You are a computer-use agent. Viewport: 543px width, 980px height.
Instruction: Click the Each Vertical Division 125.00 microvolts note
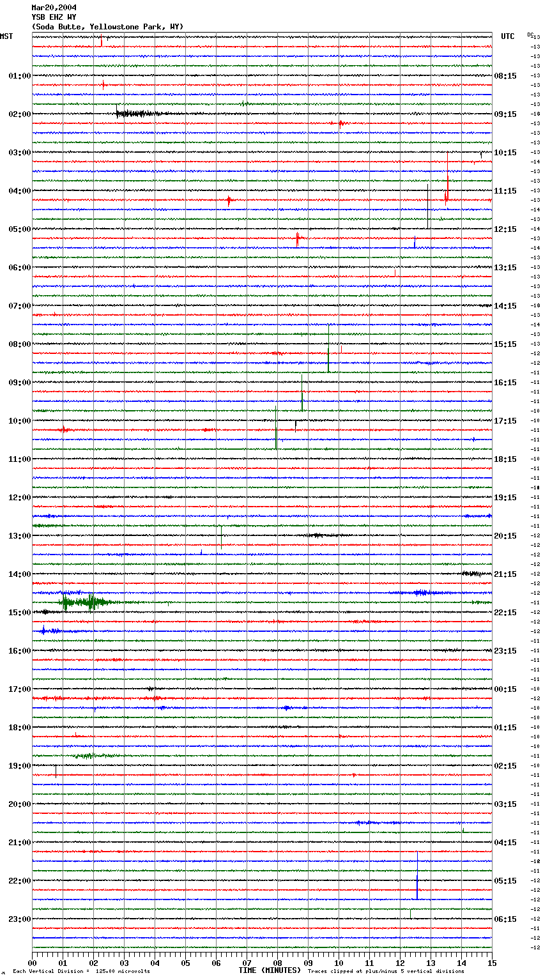[82, 972]
